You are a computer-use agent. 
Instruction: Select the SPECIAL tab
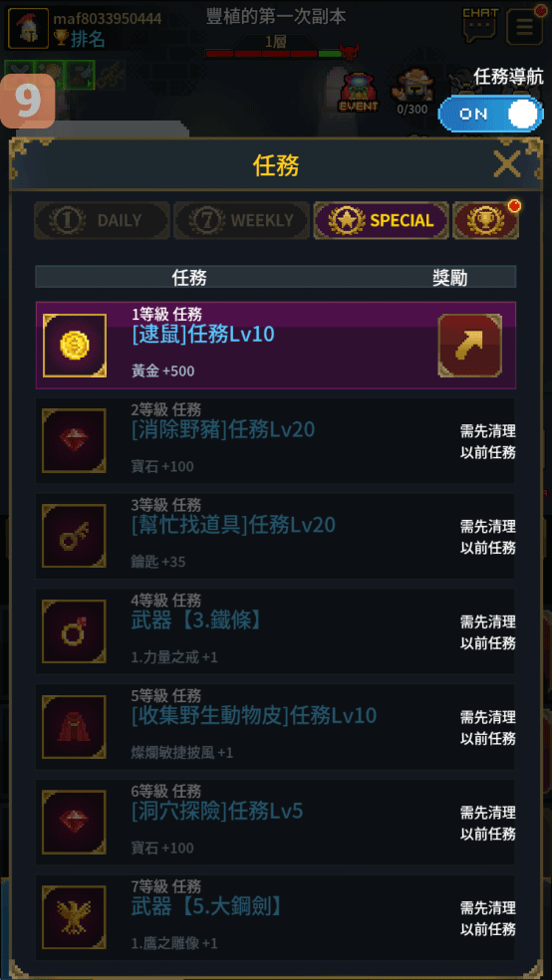pos(382,220)
